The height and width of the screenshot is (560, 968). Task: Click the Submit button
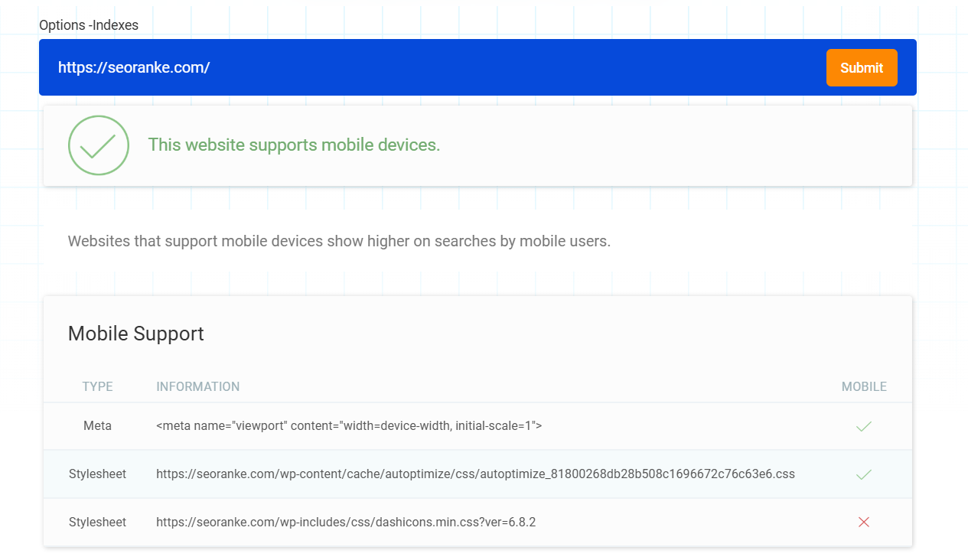(x=862, y=68)
